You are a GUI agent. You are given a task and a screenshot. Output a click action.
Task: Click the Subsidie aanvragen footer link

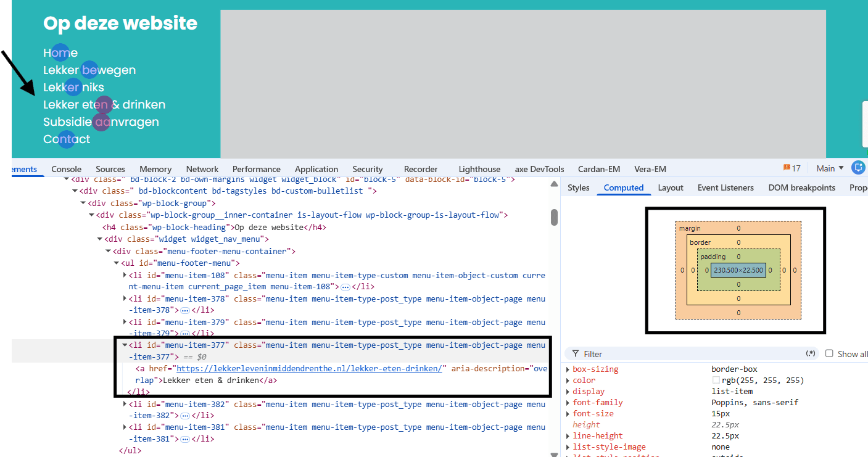pos(101,122)
